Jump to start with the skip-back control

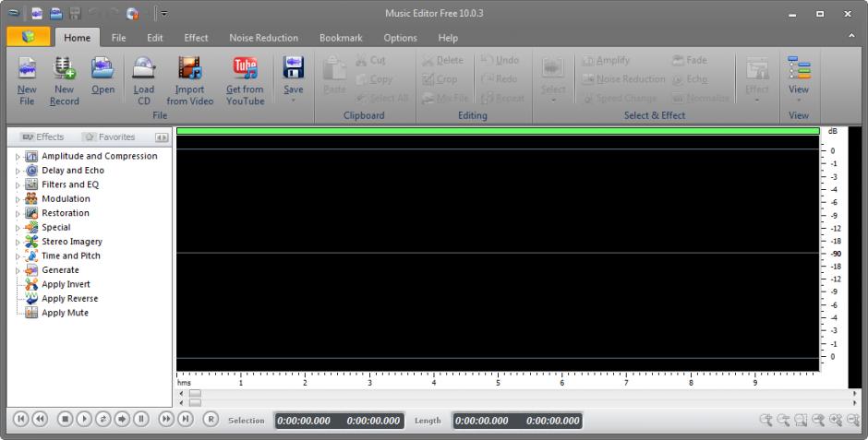20,419
